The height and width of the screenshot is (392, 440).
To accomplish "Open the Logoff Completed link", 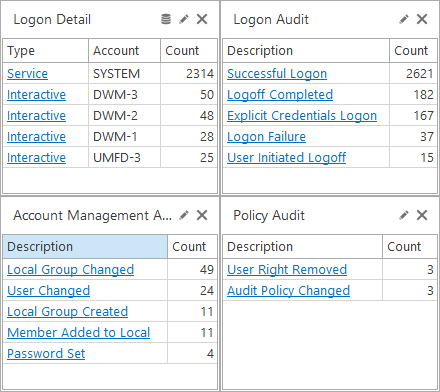I will pos(280,95).
